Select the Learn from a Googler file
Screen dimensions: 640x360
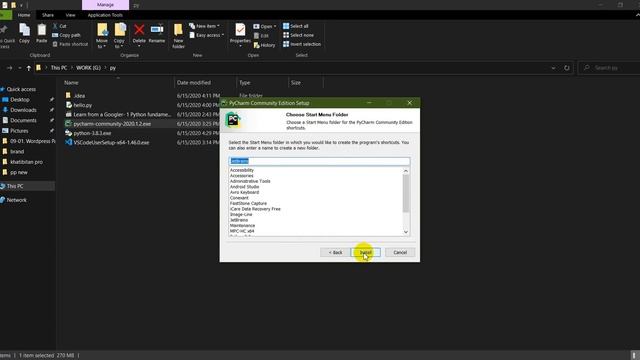(122, 115)
